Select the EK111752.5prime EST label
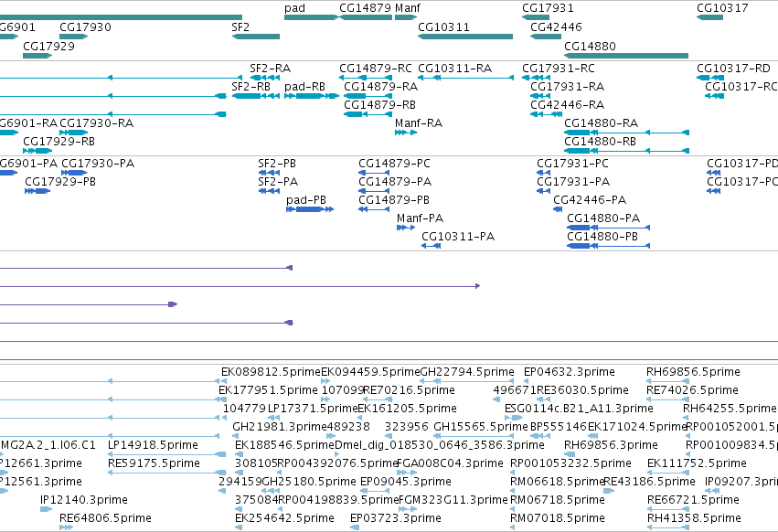Screen dimensions: 778x532 click(698, 463)
